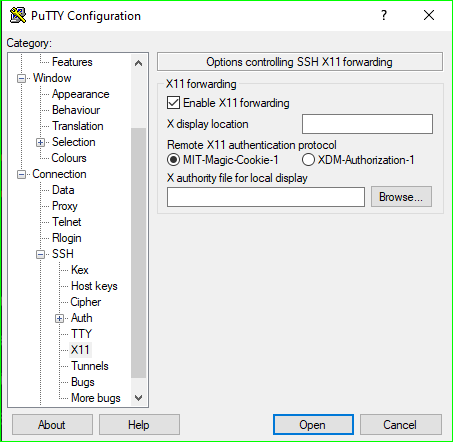Collapse the SSH tree node
The image size is (453, 442).
pos(40,254)
